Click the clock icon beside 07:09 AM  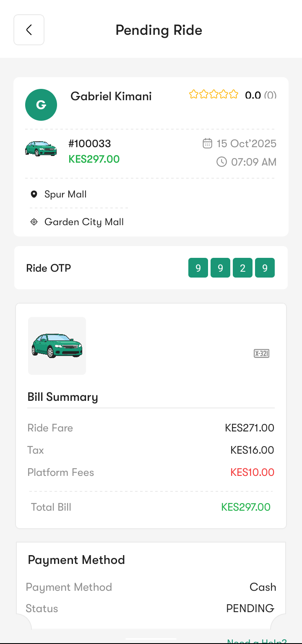coord(221,162)
